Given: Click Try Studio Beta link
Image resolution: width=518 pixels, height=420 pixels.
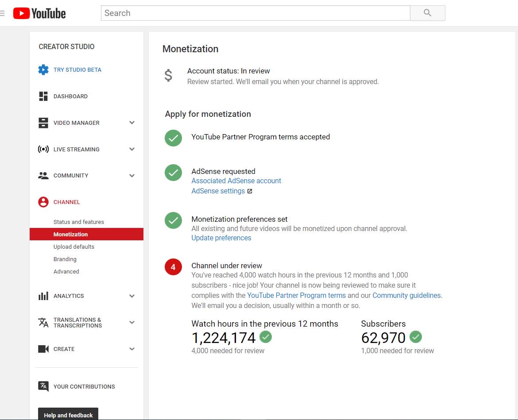Looking at the screenshot, I should coord(77,69).
